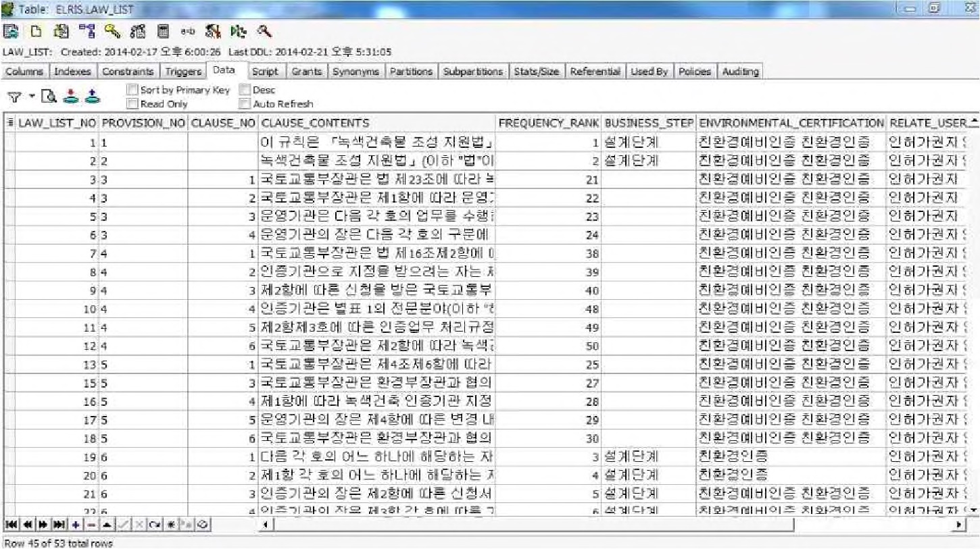Click the refresh data arrow in navigator
This screenshot has width=980, height=549.
(155, 524)
